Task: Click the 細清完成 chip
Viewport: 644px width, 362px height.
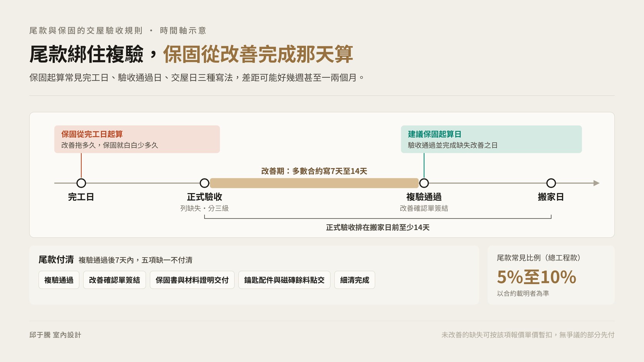Action: click(x=355, y=280)
